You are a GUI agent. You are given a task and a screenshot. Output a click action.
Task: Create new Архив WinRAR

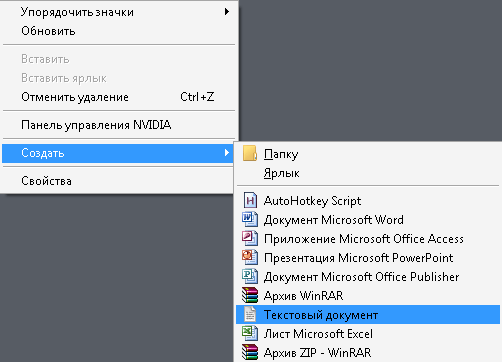tap(368, 296)
